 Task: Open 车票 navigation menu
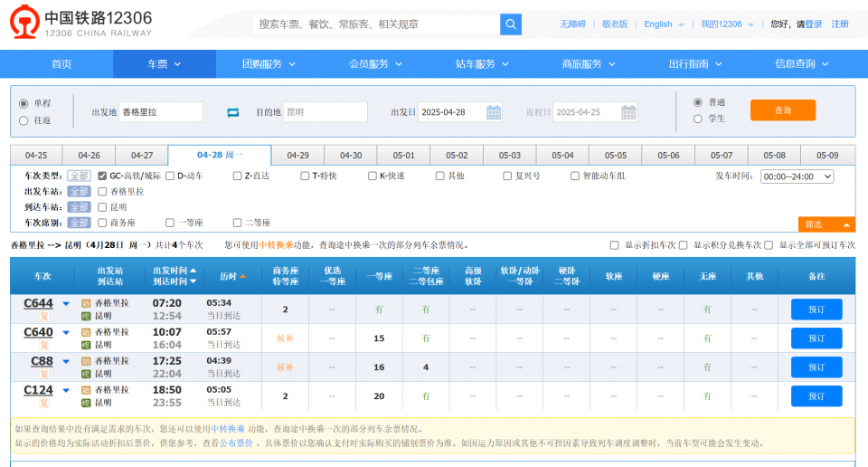(x=165, y=63)
